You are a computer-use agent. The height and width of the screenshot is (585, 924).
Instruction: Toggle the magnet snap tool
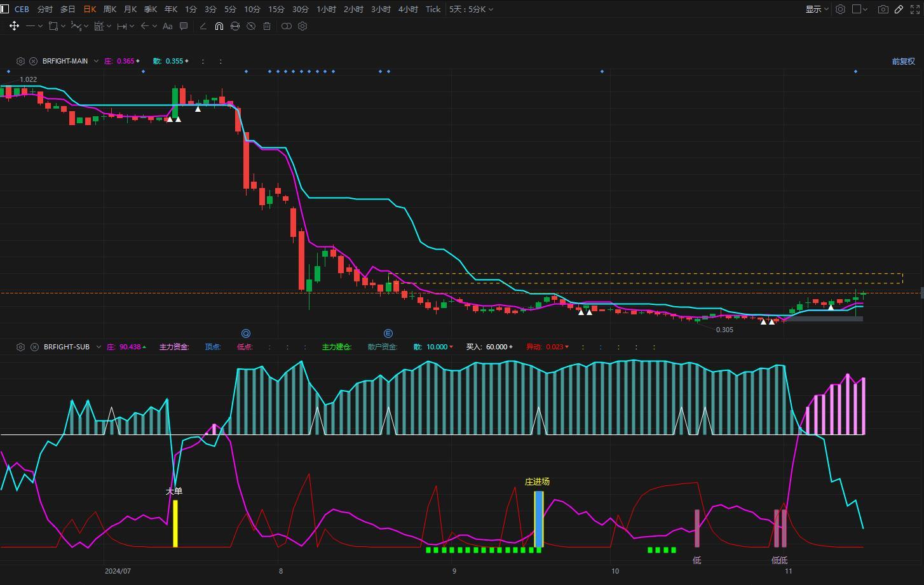[x=219, y=26]
